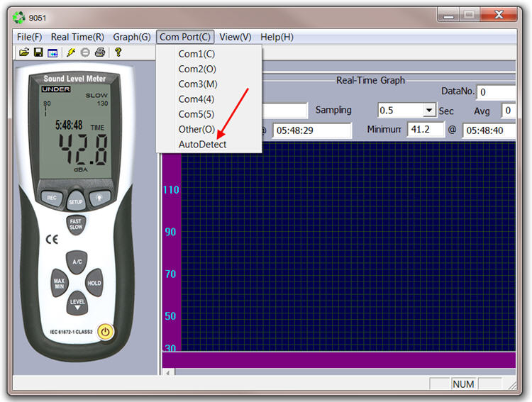Screen dimensions: 532x402
Task: Click the Open file toolbar icon
Action: (24, 52)
